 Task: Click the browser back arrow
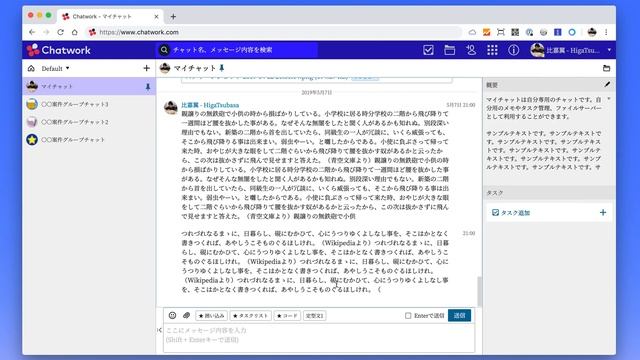(x=32, y=32)
